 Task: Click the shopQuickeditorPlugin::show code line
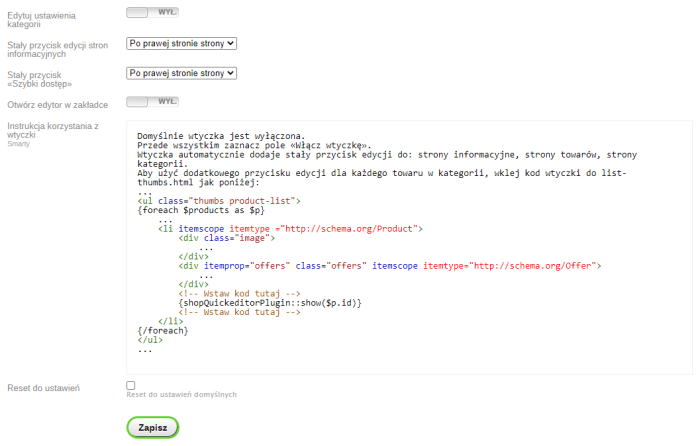coord(269,302)
